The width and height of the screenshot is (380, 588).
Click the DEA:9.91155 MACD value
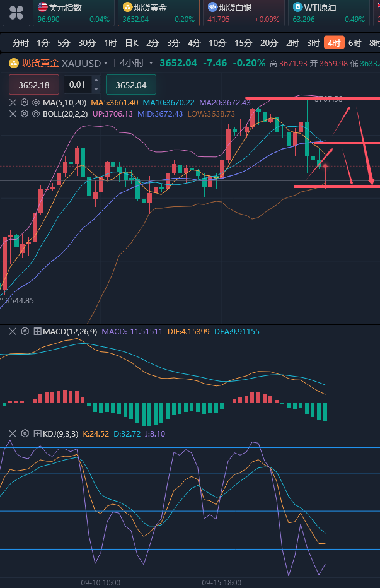click(237, 331)
